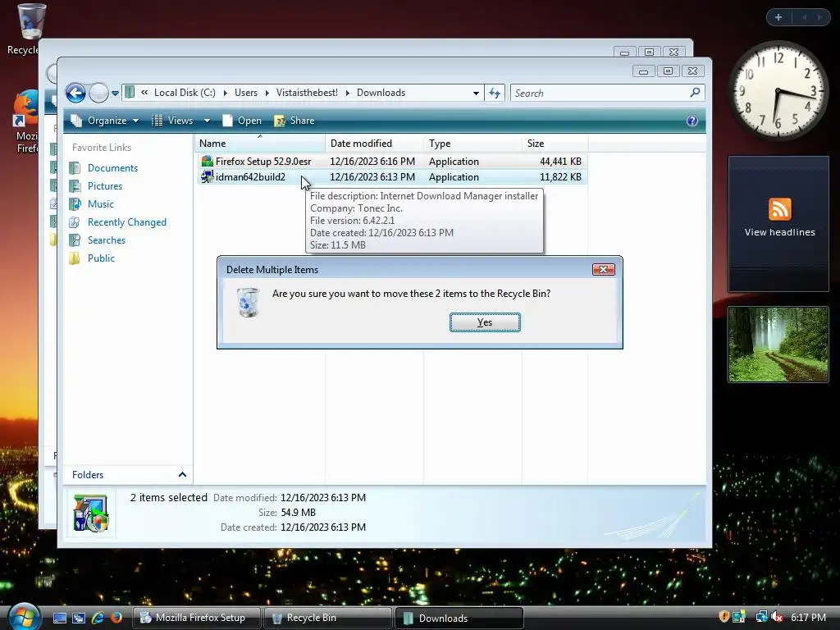Open Pictures in Favorite Links
The image size is (840, 630).
(104, 186)
